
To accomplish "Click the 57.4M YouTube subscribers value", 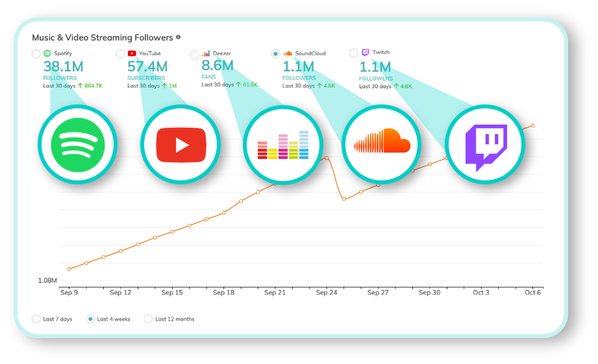I will [x=147, y=67].
